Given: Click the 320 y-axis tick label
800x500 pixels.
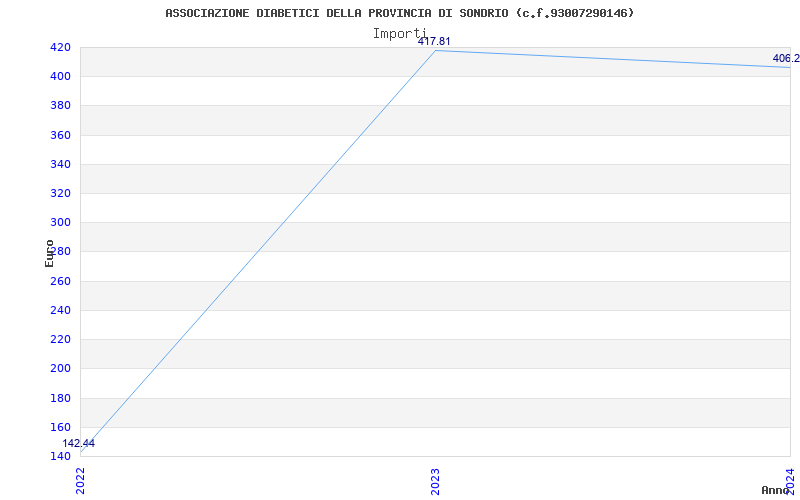Looking at the screenshot, I should (x=60, y=193).
